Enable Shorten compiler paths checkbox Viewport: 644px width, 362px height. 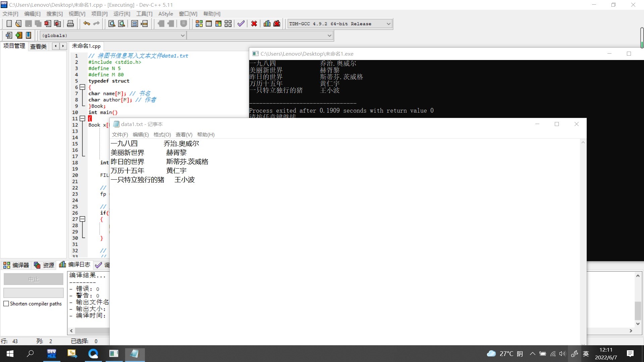[6, 304]
